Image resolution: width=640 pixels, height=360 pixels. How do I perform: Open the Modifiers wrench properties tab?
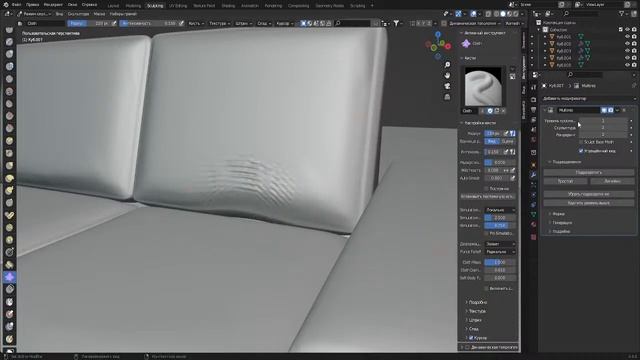[x=533, y=175]
